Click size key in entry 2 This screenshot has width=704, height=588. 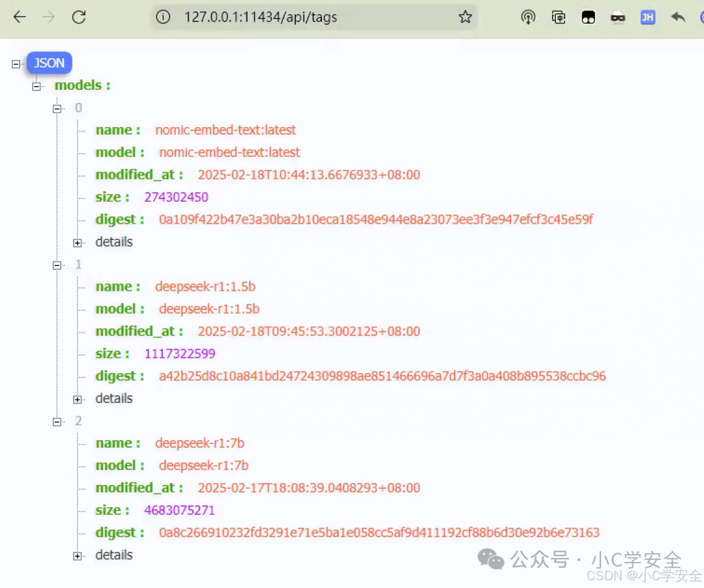[x=112, y=510]
